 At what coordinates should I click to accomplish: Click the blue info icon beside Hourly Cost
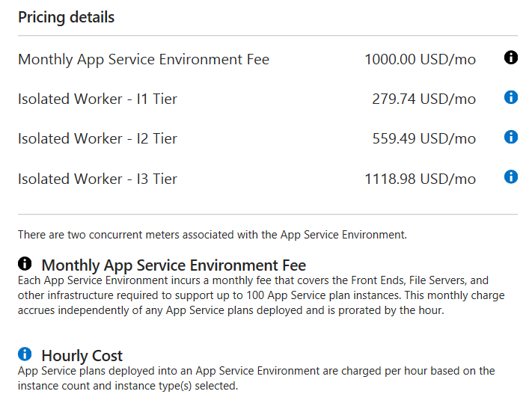[x=25, y=354]
